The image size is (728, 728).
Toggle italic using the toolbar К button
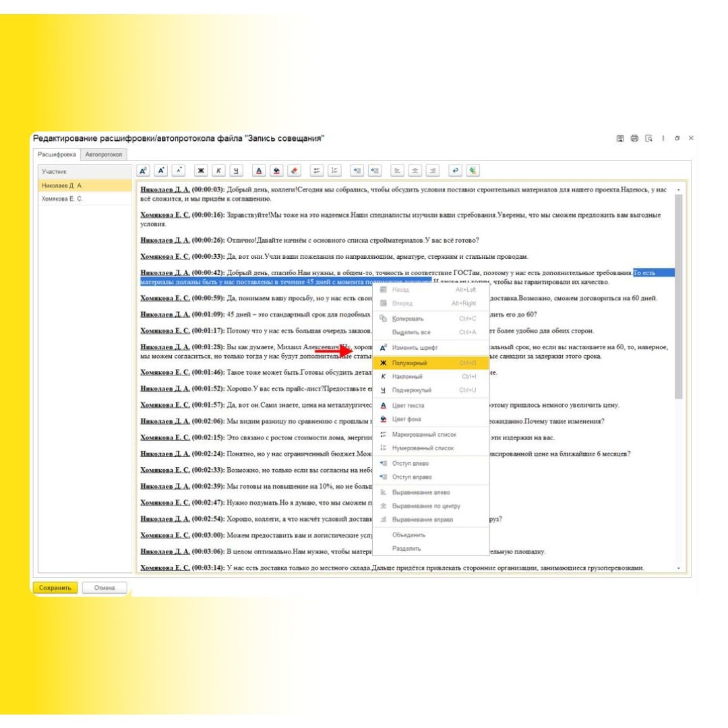pyautogui.click(x=218, y=171)
